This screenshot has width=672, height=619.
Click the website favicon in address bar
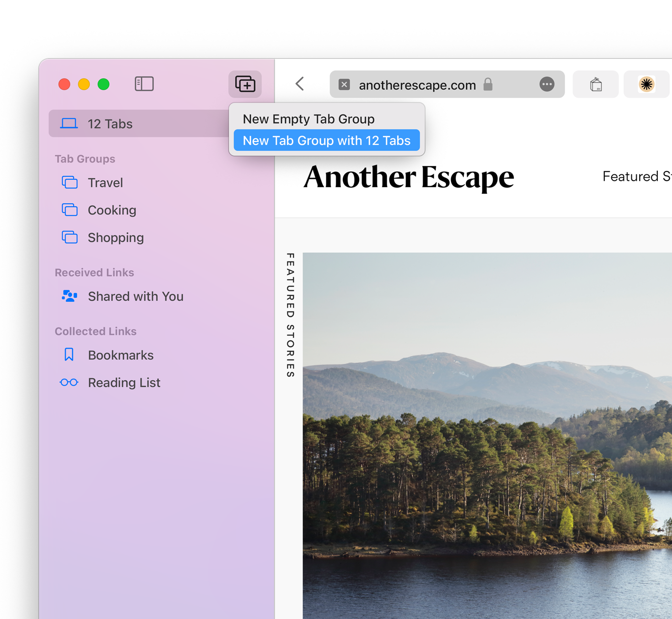[x=344, y=85]
